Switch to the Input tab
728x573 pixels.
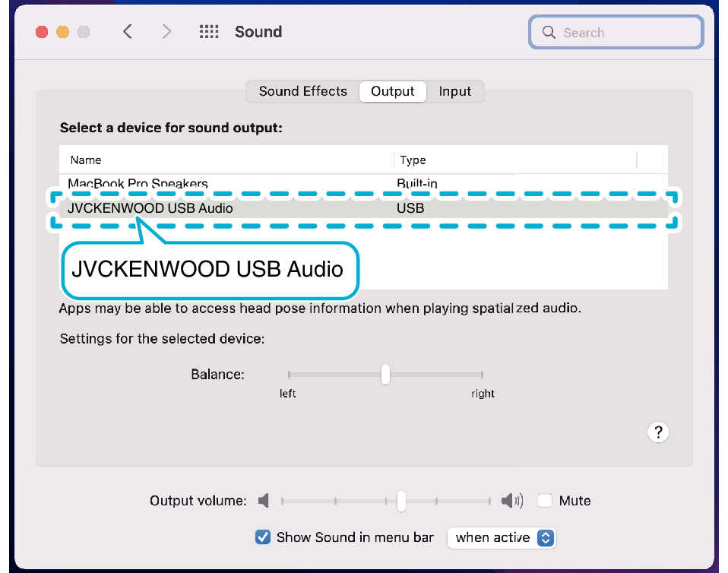point(455,91)
